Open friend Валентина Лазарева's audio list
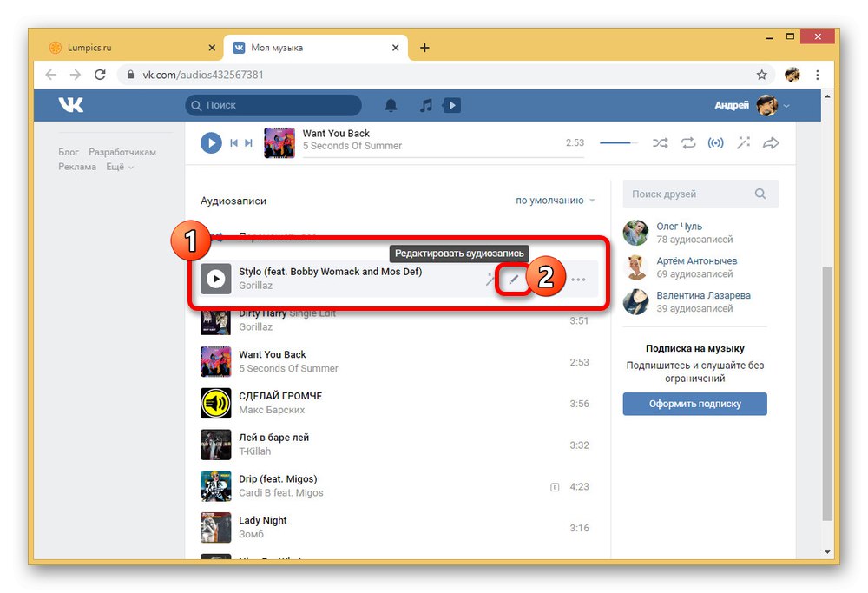 (x=704, y=295)
